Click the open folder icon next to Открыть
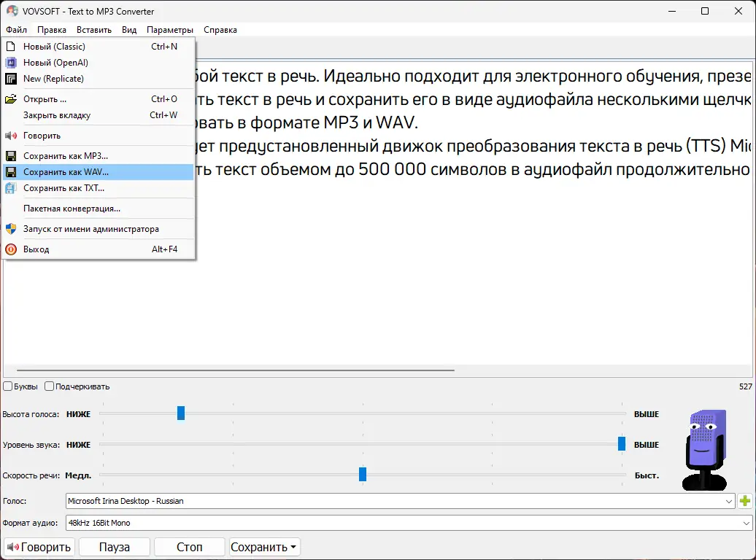Viewport: 756px width, 560px height. [11, 99]
